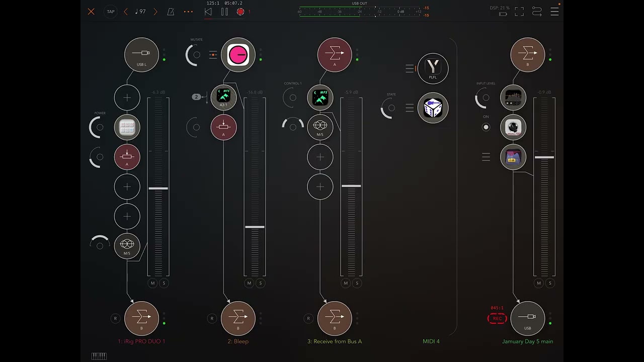
Task: Solo channel 2 Bleep
Action: pyautogui.click(x=260, y=283)
